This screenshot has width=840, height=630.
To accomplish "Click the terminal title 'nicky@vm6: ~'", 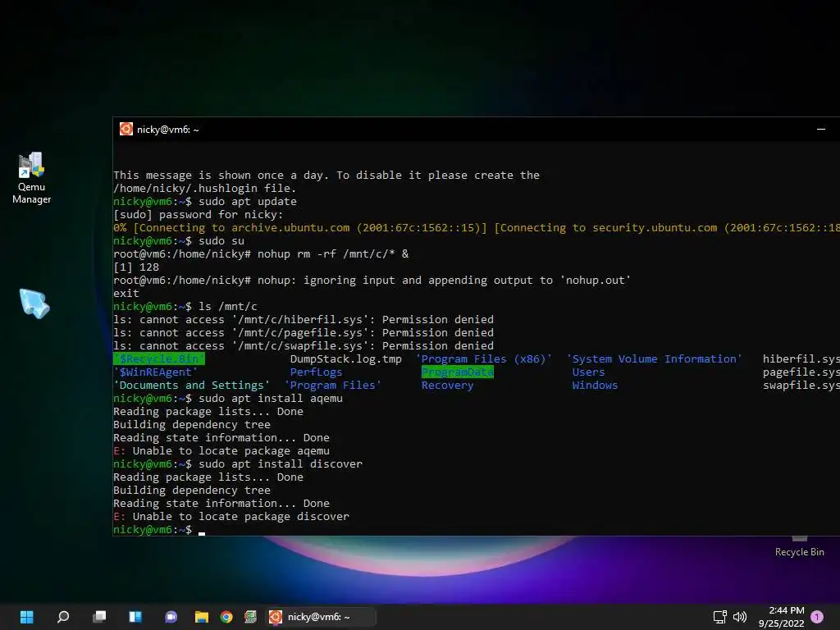I will pos(167,130).
